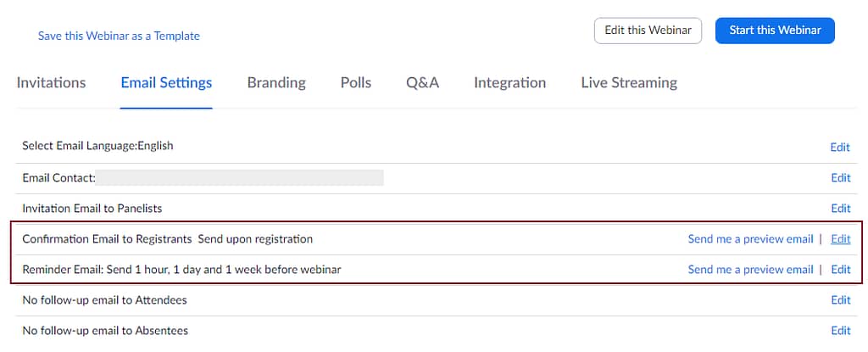Send preview of the Reminder Email

[x=750, y=270]
